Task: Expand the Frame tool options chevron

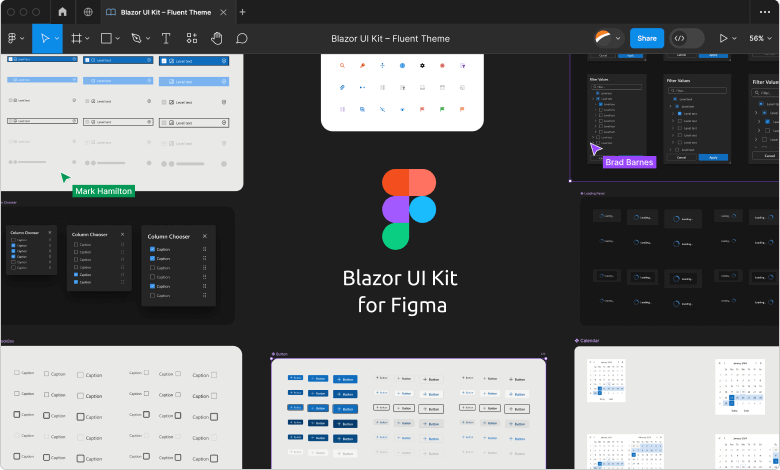Action: point(87,38)
